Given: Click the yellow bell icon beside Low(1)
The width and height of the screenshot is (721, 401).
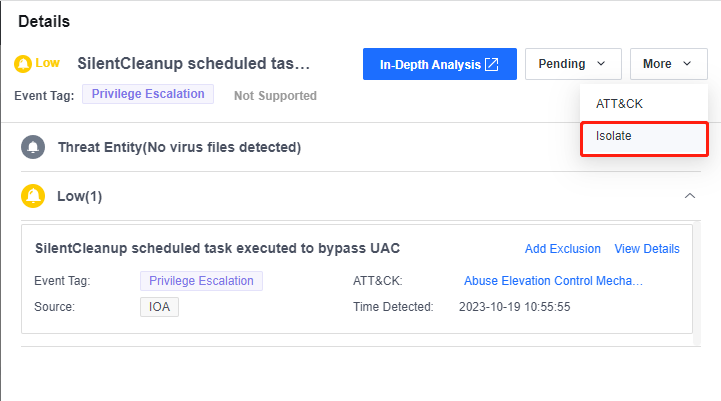Looking at the screenshot, I should 33,196.
